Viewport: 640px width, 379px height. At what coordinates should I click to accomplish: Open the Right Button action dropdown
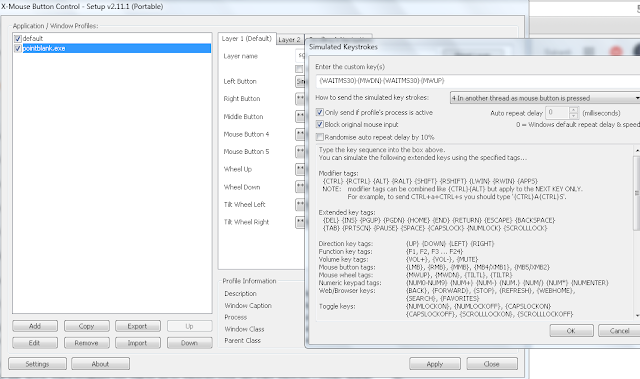tap(300, 99)
